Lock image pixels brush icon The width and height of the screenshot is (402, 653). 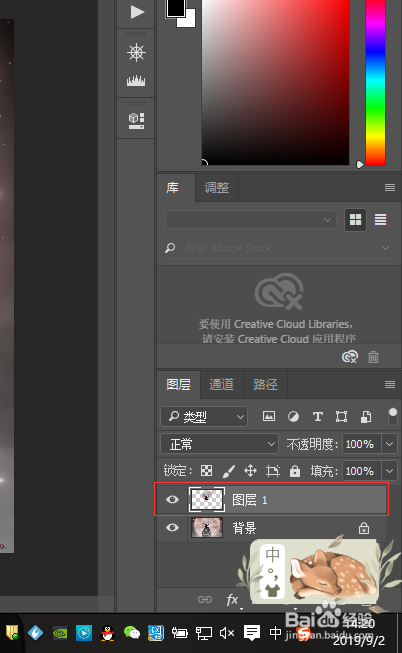(229, 471)
